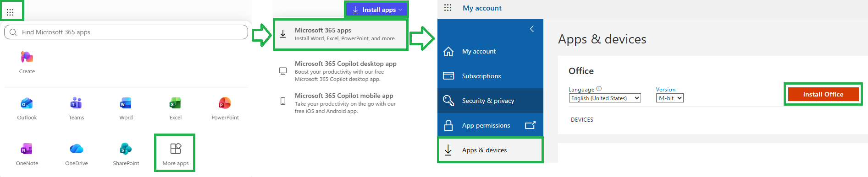Open App permissions in the sidebar
The height and width of the screenshot is (177, 868).
point(490,125)
